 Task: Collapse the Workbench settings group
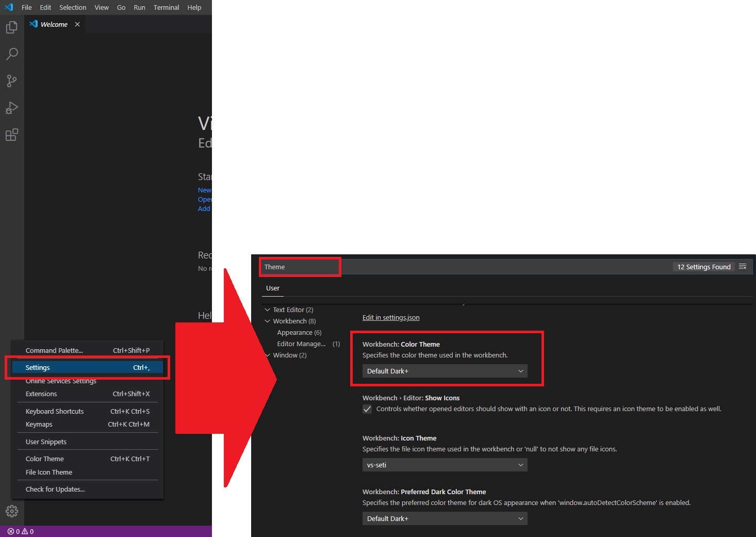(x=267, y=321)
